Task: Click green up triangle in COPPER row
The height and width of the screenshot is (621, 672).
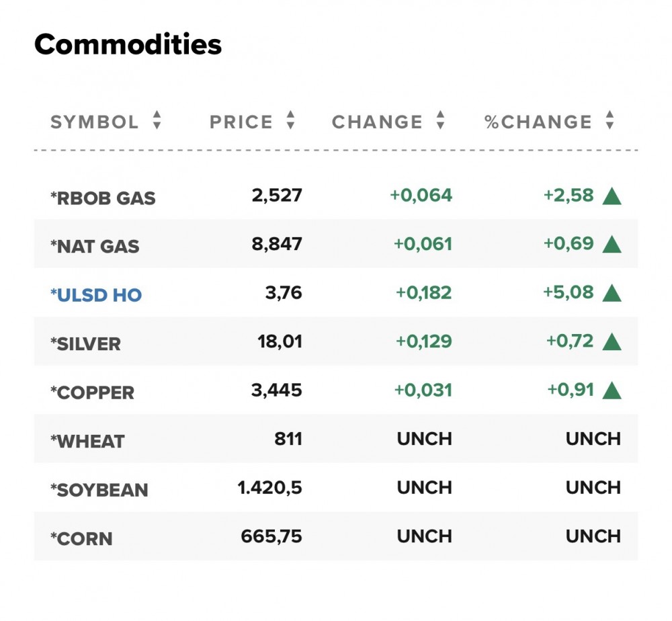Action: click(612, 390)
